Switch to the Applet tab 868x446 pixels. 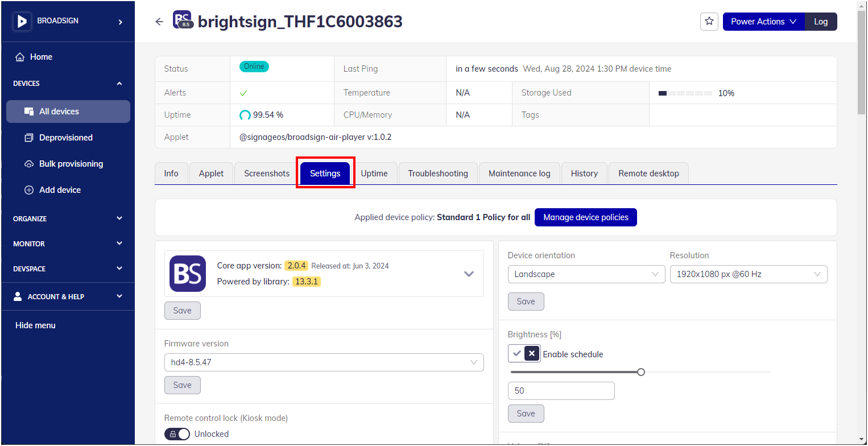211,174
